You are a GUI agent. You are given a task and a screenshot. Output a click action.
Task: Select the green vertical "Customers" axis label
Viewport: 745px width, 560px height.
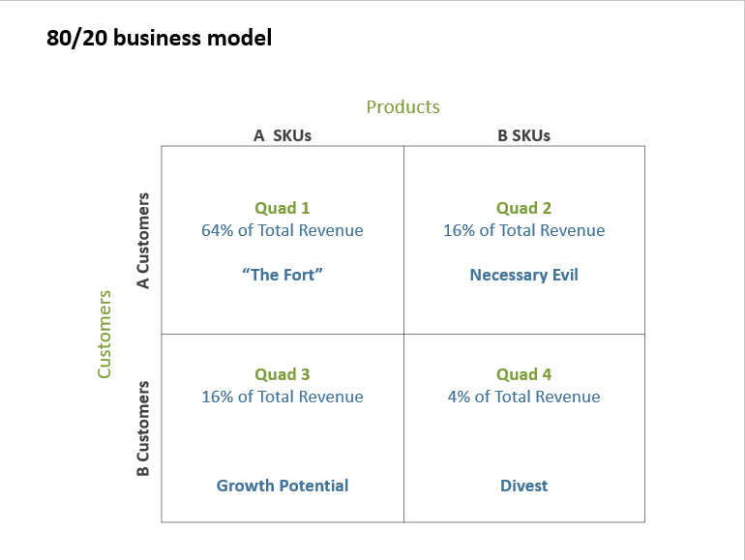pos(104,334)
